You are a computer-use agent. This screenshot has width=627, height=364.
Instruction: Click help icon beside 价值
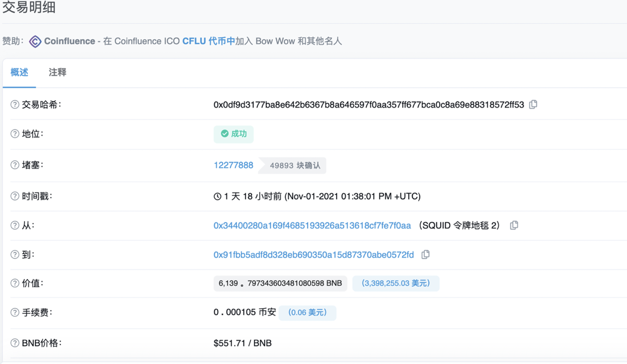click(15, 283)
